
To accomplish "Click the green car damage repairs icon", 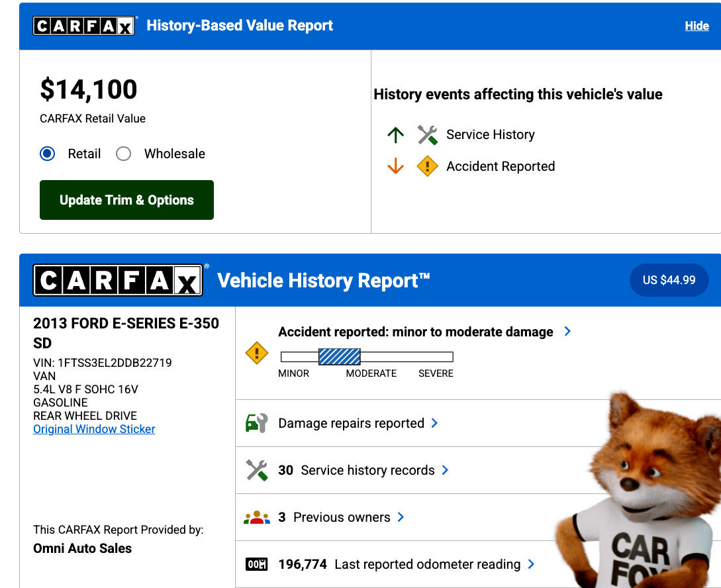I will pos(256,423).
